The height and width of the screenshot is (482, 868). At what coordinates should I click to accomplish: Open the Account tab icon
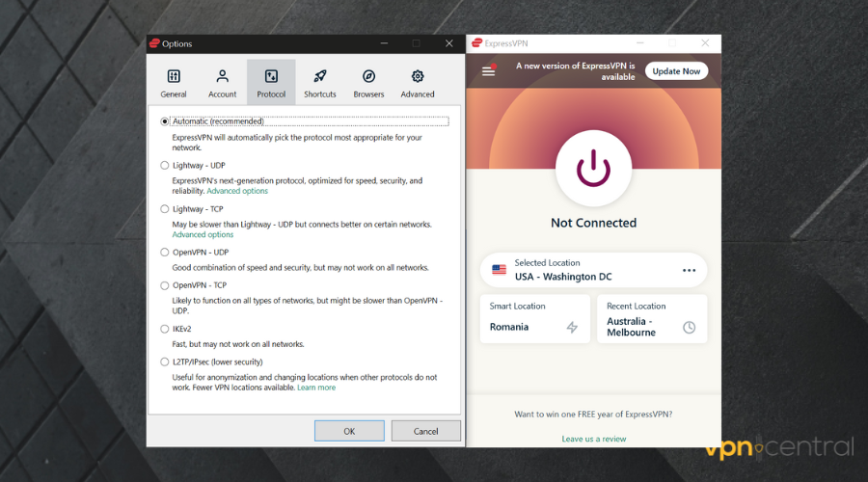(222, 77)
